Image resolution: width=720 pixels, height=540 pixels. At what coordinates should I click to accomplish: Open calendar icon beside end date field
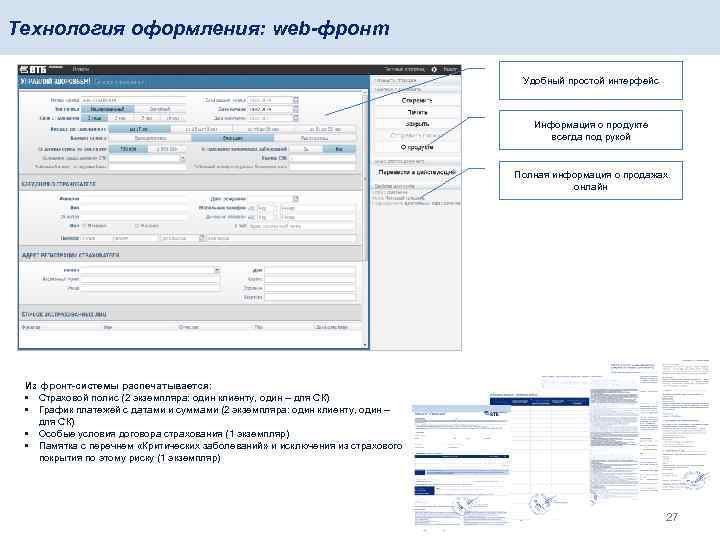[296, 118]
